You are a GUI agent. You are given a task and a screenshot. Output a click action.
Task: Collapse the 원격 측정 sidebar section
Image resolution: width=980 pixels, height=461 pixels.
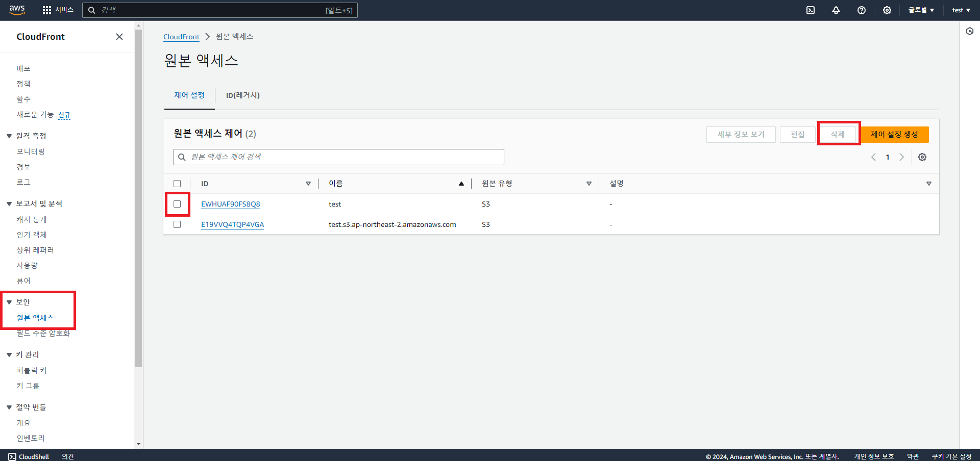tap(9, 136)
